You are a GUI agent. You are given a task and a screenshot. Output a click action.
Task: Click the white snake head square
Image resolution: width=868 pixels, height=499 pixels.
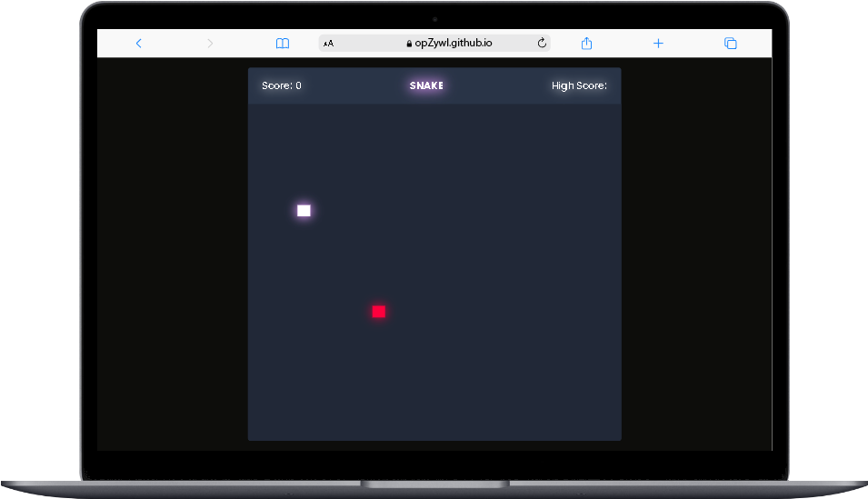(x=304, y=211)
